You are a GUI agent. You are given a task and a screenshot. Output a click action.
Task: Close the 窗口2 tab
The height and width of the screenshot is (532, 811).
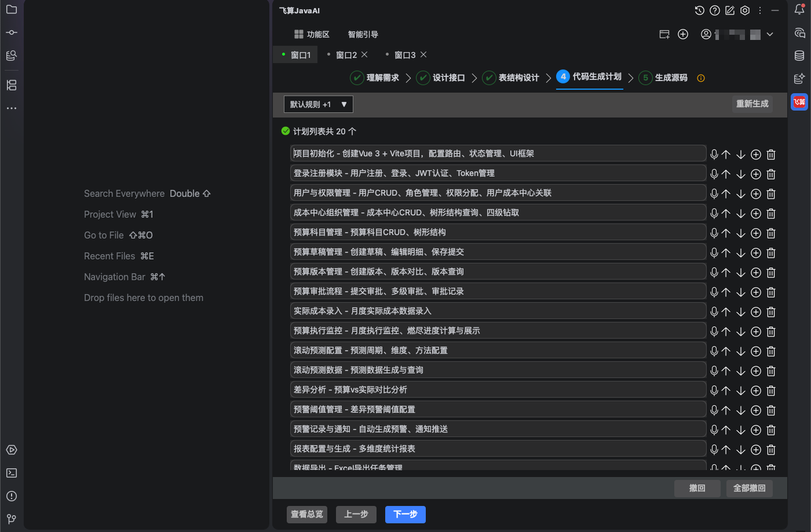[364, 54]
